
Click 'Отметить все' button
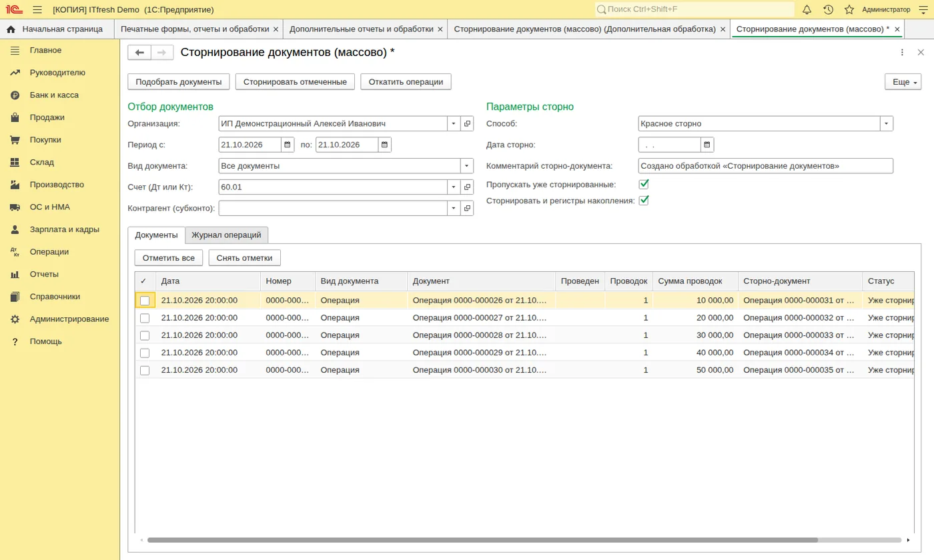(x=169, y=258)
